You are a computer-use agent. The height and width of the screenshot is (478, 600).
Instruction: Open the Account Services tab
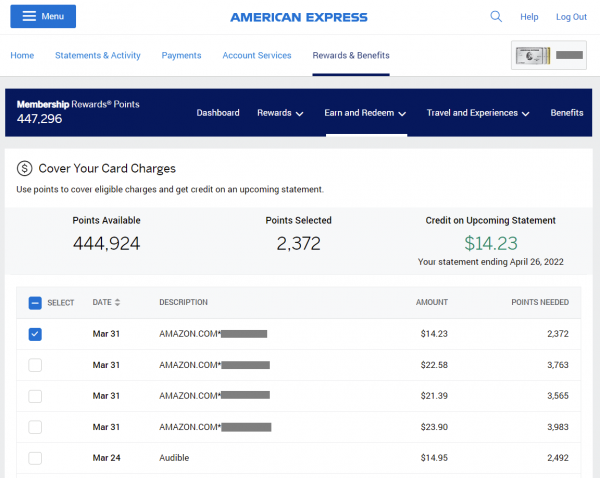pos(257,56)
